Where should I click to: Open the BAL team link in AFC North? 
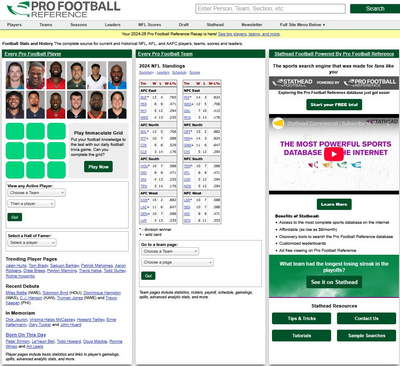tap(143, 132)
